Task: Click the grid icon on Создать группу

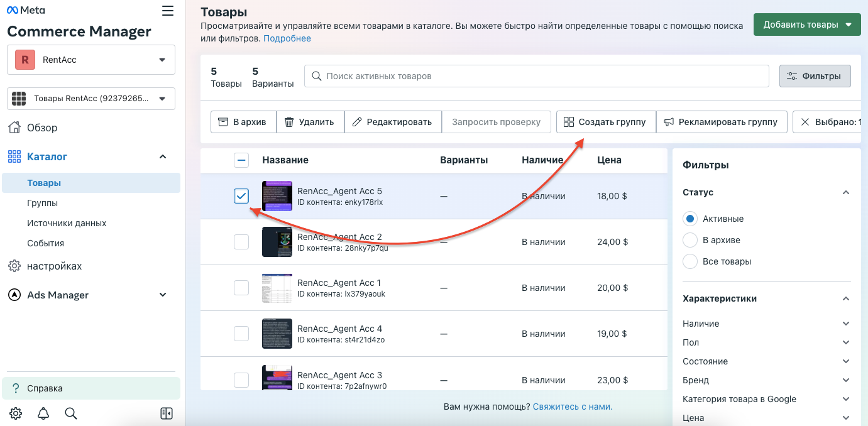Action: coord(569,122)
